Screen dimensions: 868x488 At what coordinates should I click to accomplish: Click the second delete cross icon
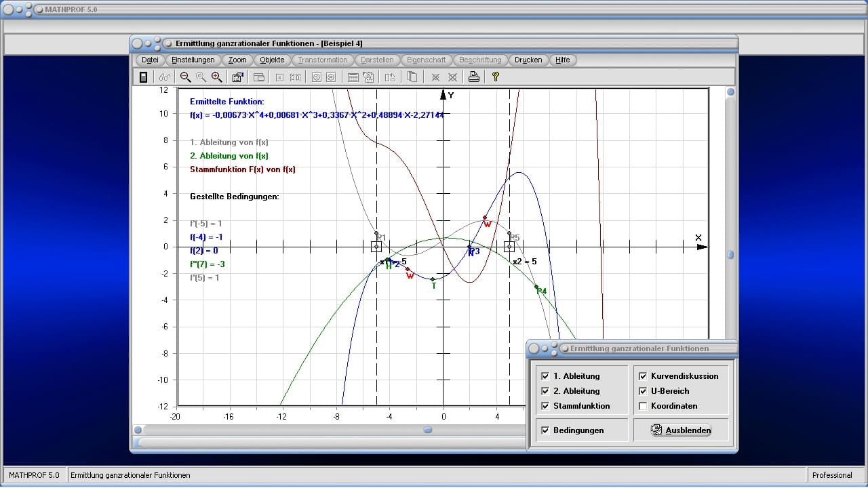click(x=452, y=77)
